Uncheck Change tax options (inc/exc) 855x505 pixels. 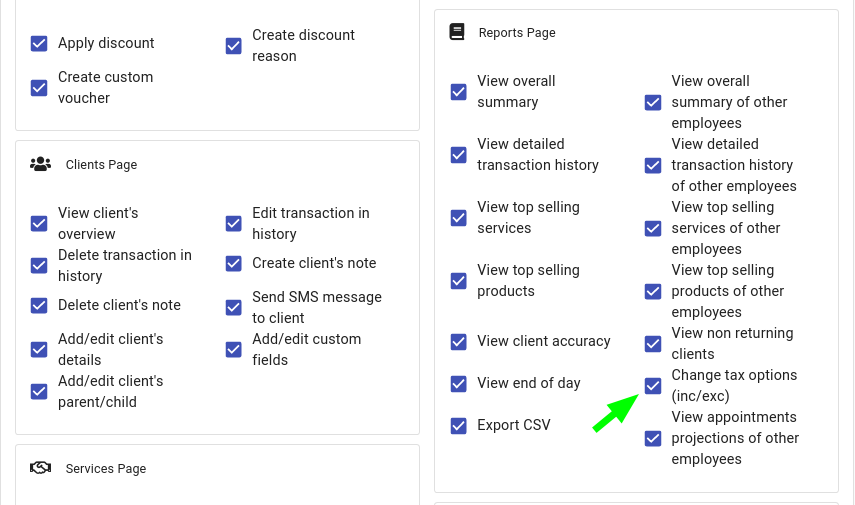point(653,386)
